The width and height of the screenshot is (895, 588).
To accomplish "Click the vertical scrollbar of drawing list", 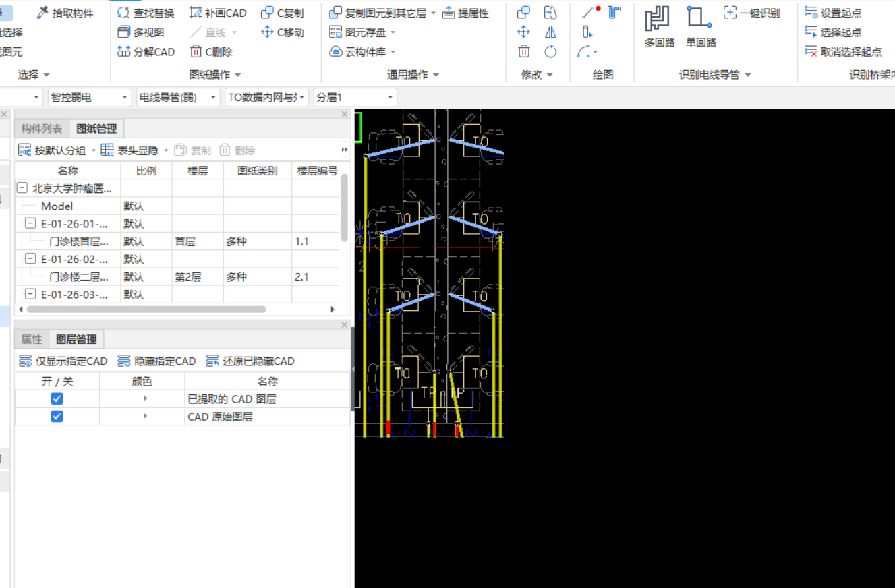I will point(345,207).
